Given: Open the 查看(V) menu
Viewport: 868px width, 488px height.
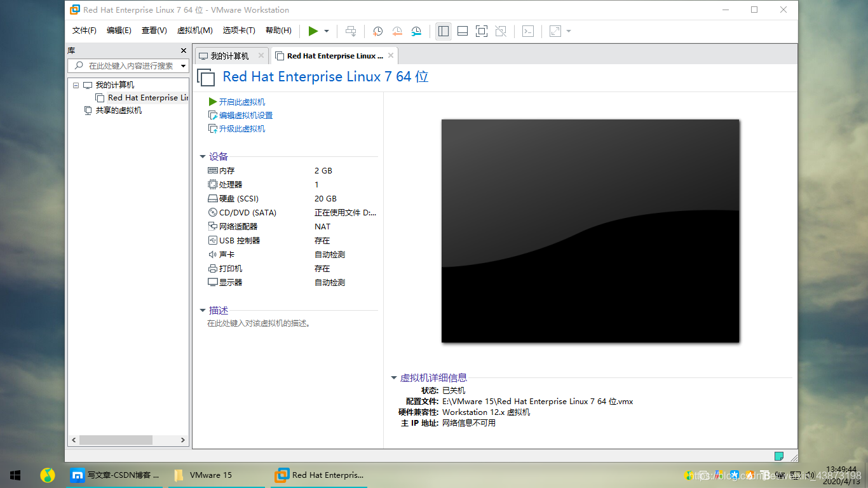Looking at the screenshot, I should pos(154,30).
